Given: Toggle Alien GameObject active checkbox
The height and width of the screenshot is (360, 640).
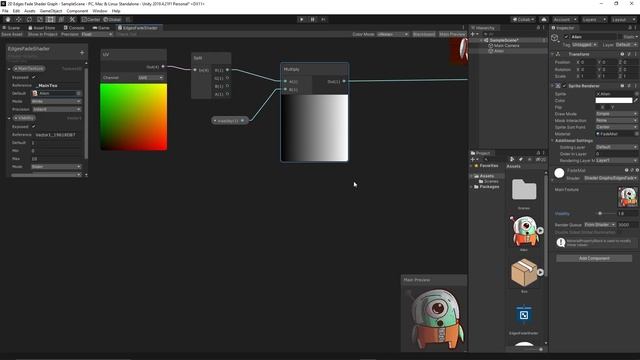Looking at the screenshot, I should (566, 37).
